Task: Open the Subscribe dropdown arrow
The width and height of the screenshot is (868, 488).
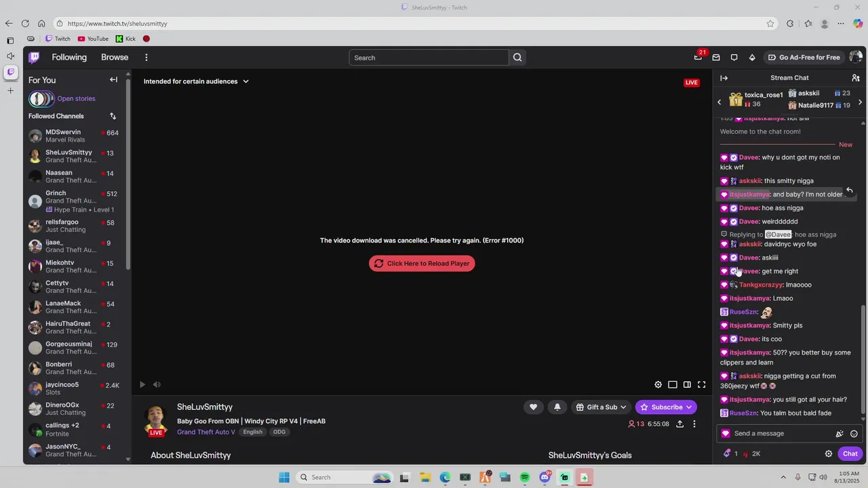Action: (x=689, y=407)
